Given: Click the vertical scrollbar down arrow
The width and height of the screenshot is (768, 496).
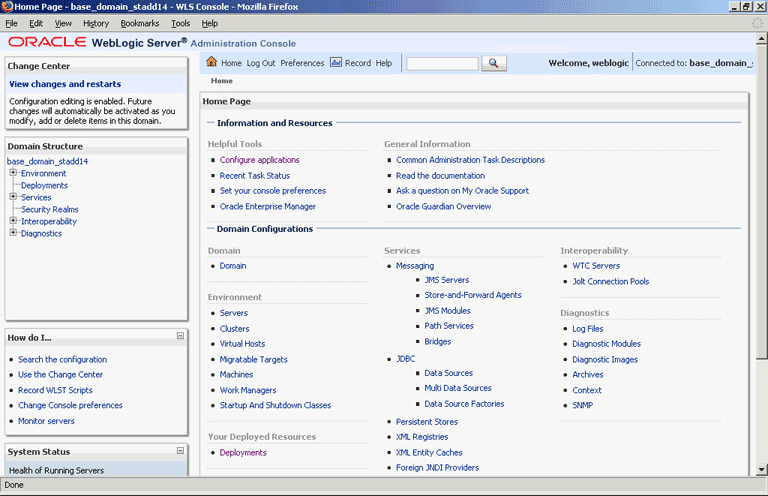Looking at the screenshot, I should coord(761,469).
